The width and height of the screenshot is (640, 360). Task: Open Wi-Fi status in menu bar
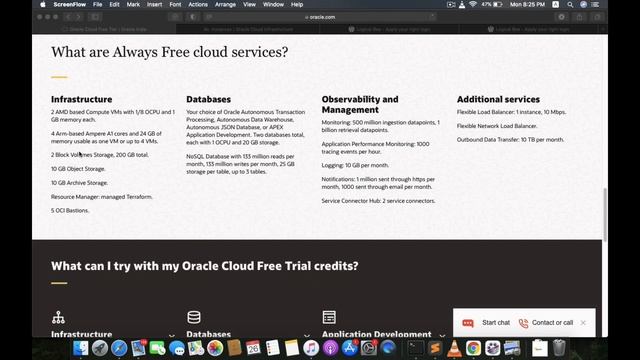coord(473,4)
